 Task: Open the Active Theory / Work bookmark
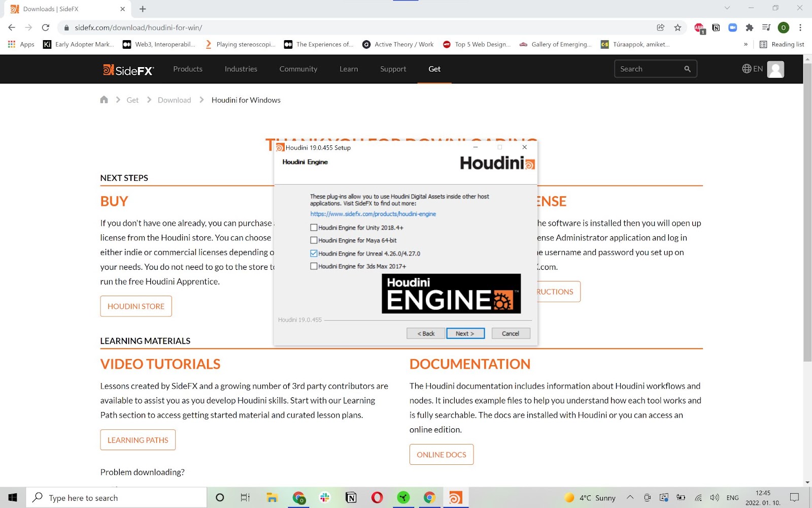398,44
